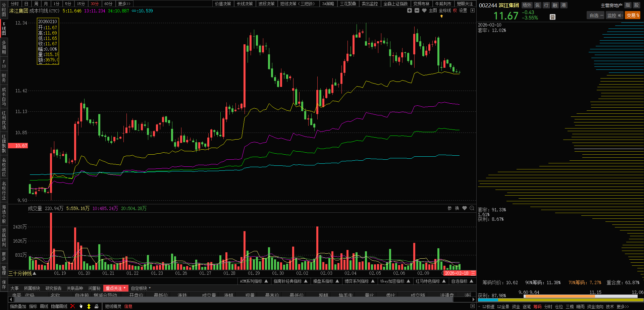Click the 财务 item in left sidebar
The image size is (644, 310).
[x=4, y=78]
